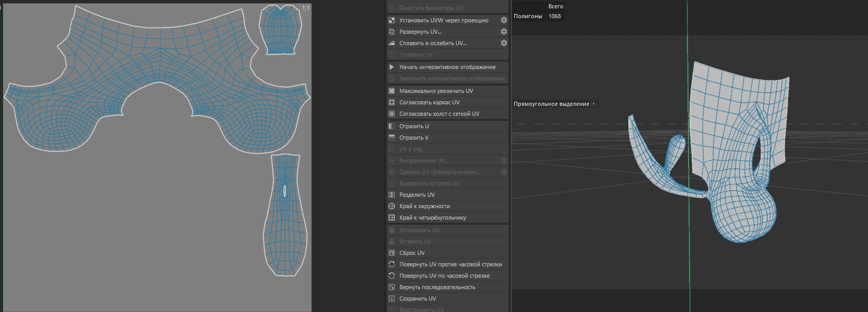The width and height of the screenshot is (868, 312).
Task: Choose Максимально увеличить UV
Action: tap(447, 91)
